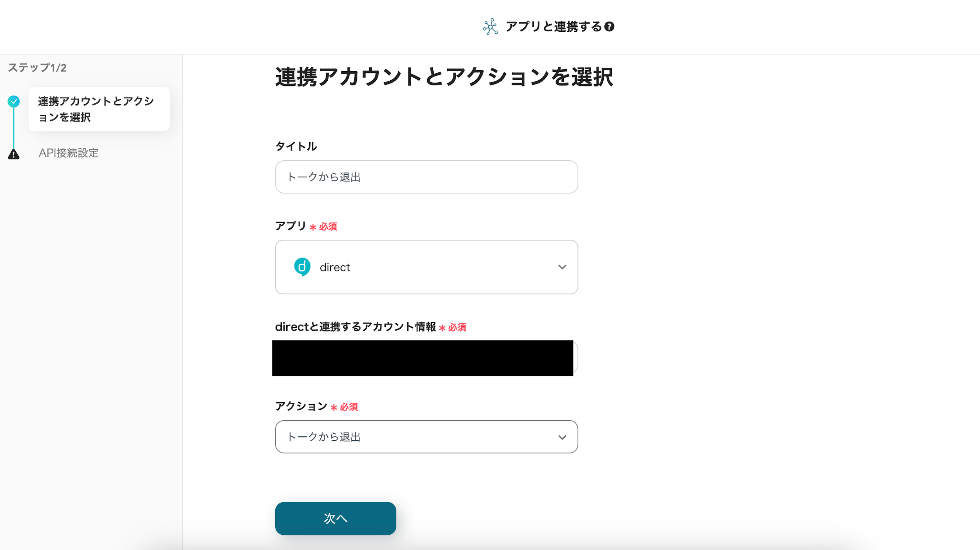Click the direct app logo icon
The height and width of the screenshot is (550, 980).
(302, 267)
